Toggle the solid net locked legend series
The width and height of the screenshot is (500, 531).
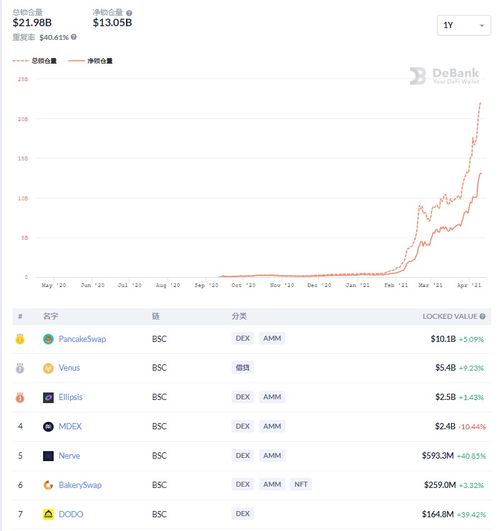click(x=90, y=61)
